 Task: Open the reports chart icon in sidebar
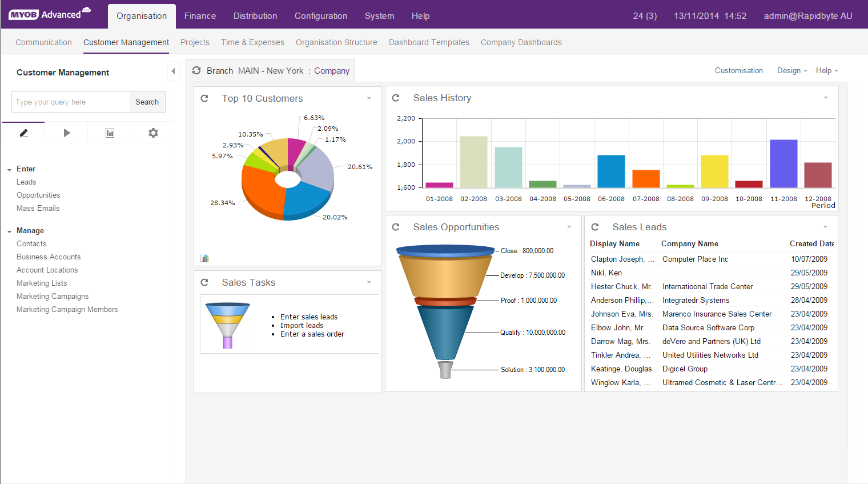coord(110,133)
